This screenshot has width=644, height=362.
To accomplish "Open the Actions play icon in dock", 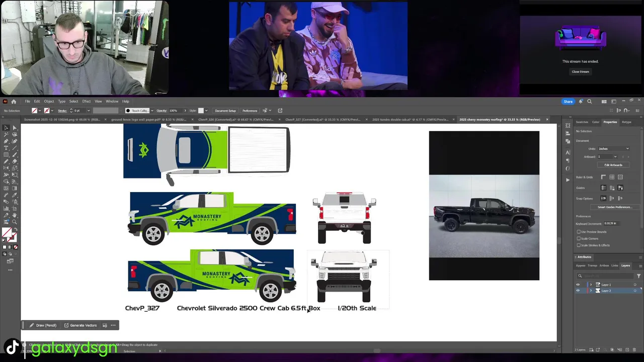I will tap(568, 180).
